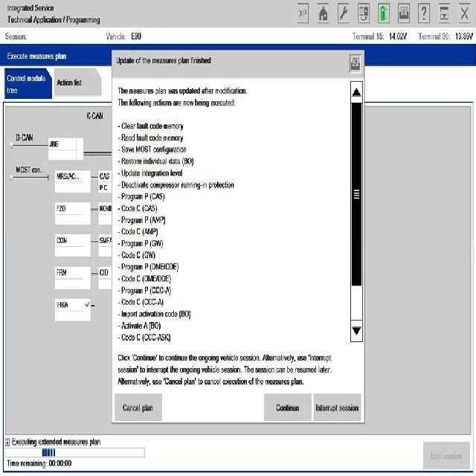Screen dimensions: 476x476
Task: Select the FZD control module box
Action: tap(73, 213)
